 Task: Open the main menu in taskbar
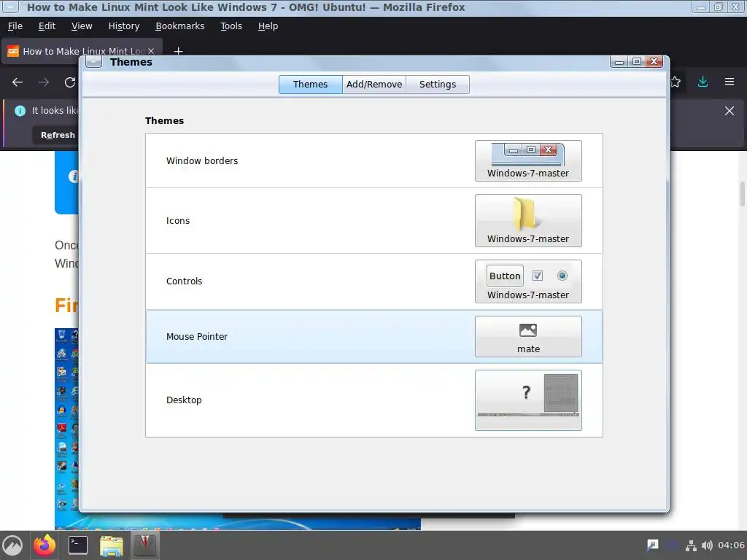click(x=12, y=545)
